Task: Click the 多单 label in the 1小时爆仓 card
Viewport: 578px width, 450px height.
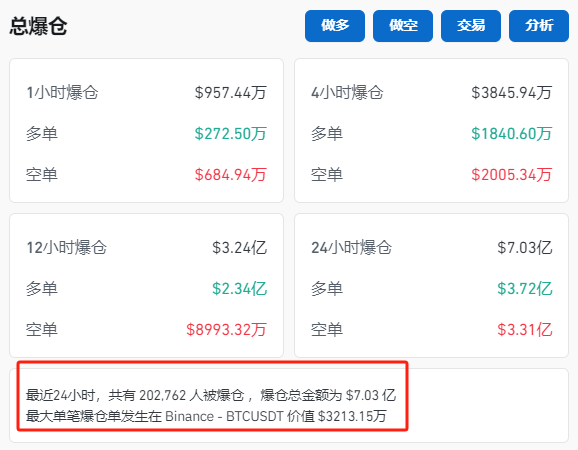Action: (x=42, y=133)
